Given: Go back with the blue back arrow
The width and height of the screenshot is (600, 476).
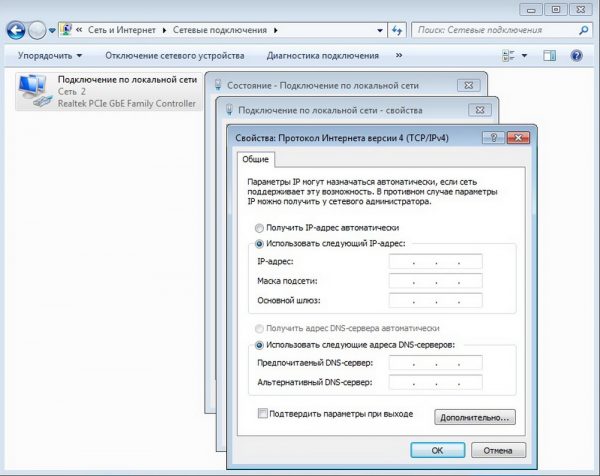Looking at the screenshot, I should 16,30.
